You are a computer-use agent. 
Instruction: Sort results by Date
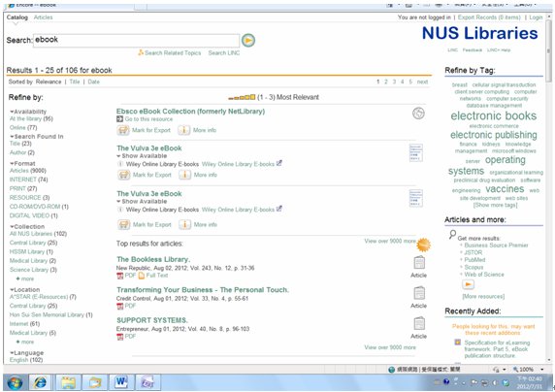[x=93, y=82]
